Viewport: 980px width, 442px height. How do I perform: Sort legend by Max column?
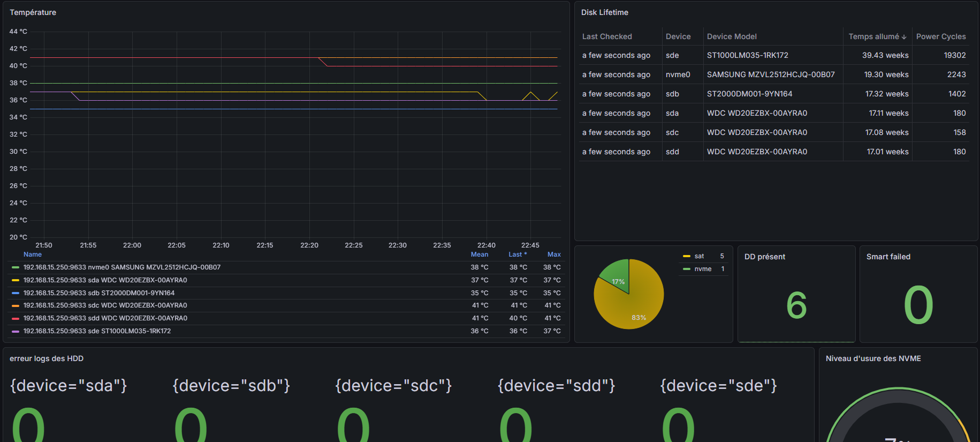(554, 254)
